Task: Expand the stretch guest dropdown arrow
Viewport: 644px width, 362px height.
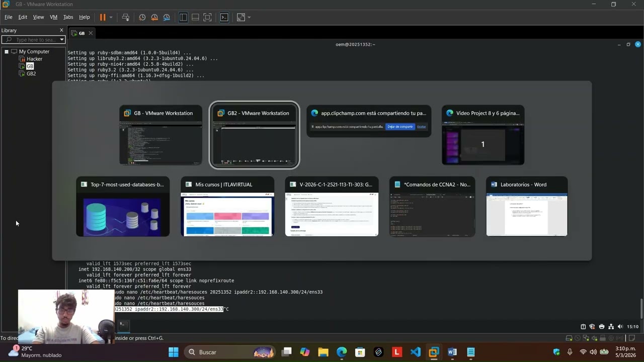Action: pos(249,17)
